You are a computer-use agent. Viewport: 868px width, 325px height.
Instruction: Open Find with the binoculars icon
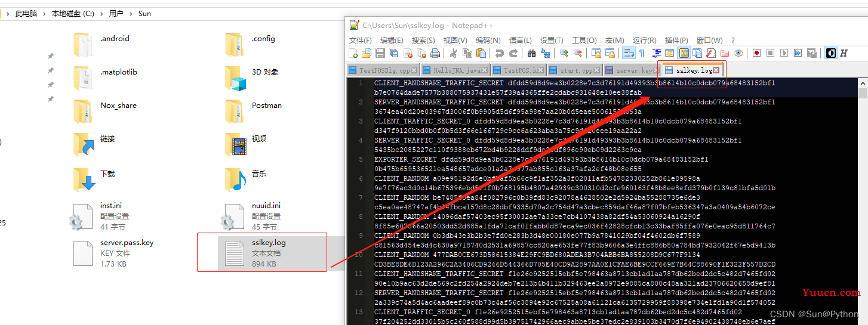pyautogui.click(x=531, y=53)
